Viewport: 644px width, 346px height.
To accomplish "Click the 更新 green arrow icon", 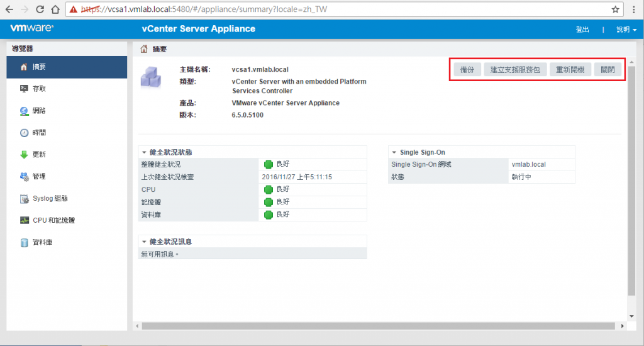I will click(x=25, y=155).
